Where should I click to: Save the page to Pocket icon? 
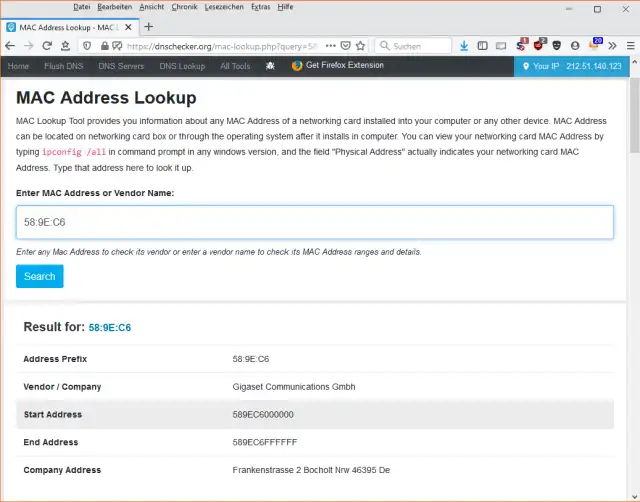(x=345, y=46)
